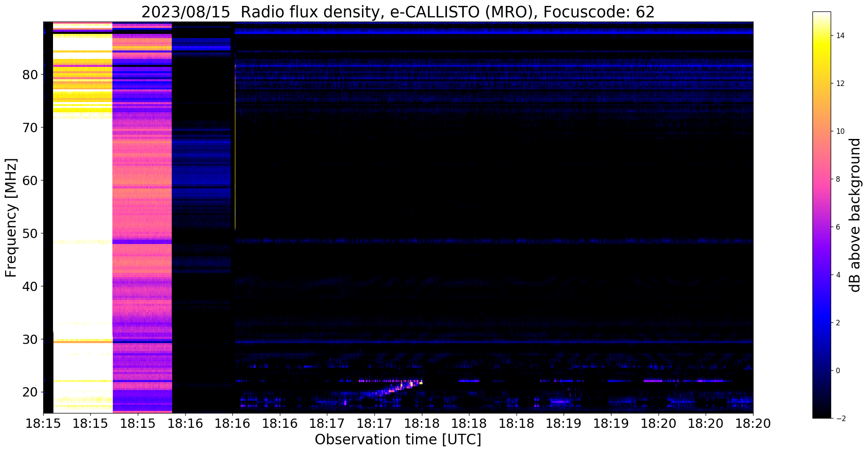868x452 pixels.
Task: Click the 0 tick label on the colorbar
Action: [837, 371]
